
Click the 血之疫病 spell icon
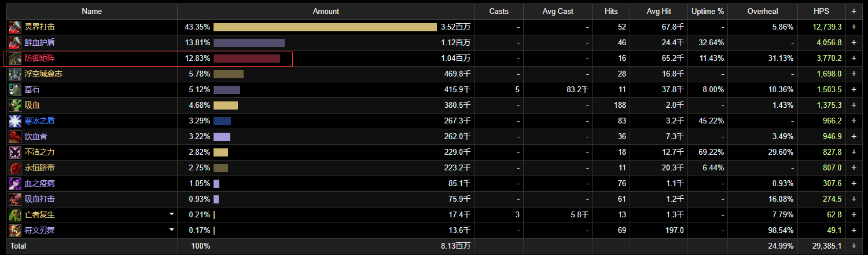point(15,184)
